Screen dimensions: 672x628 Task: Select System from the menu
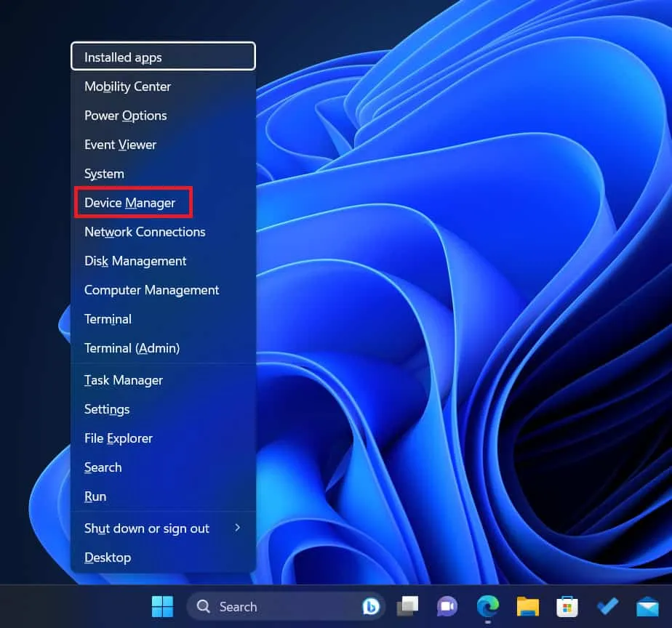pos(164,174)
